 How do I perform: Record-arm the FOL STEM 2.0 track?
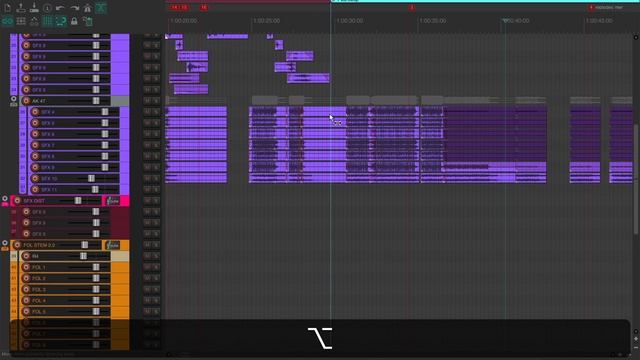click(17, 245)
